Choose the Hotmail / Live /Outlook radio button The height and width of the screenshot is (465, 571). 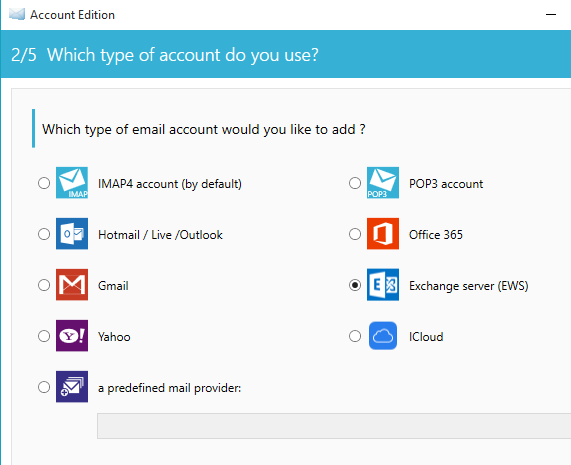tap(44, 234)
